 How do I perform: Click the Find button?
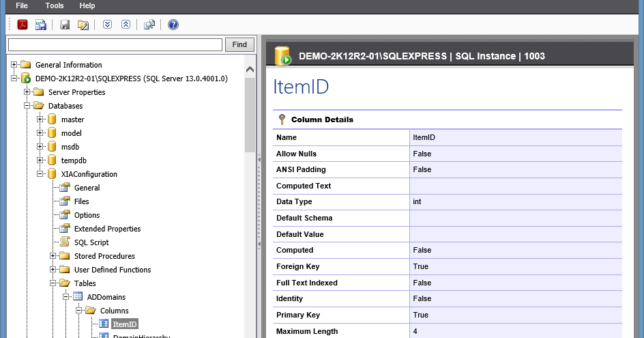pyautogui.click(x=239, y=44)
